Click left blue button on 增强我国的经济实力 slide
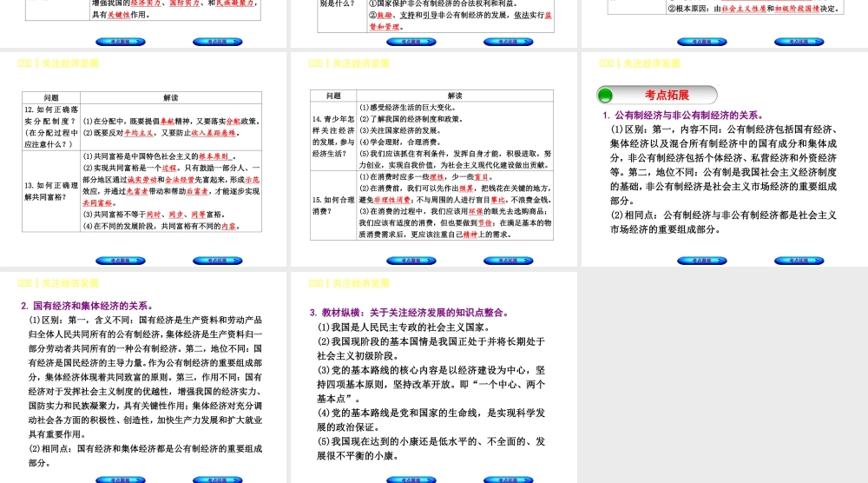Image resolution: width=868 pixels, height=483 pixels. click(120, 42)
